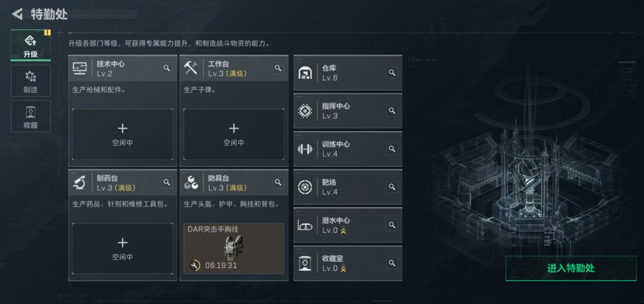Click the 指挥中心 magnifier icon
Image resolution: width=644 pixels, height=304 pixels.
392,111
